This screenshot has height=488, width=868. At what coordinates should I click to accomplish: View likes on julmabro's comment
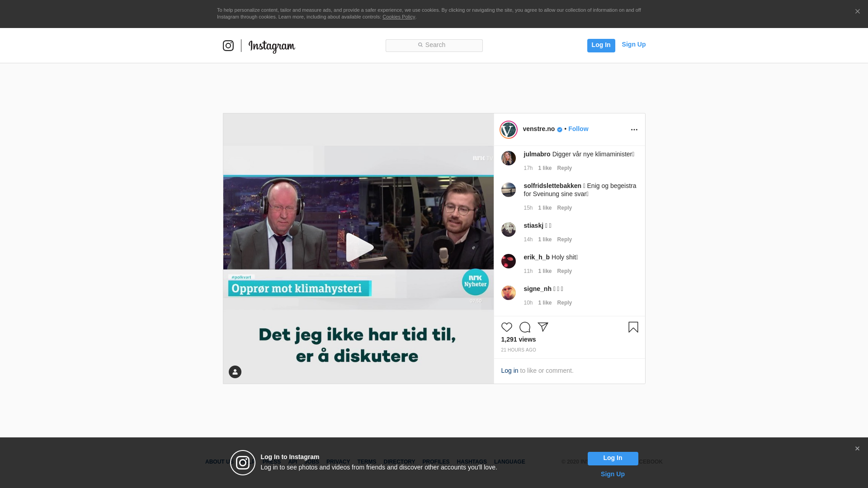pyautogui.click(x=545, y=168)
